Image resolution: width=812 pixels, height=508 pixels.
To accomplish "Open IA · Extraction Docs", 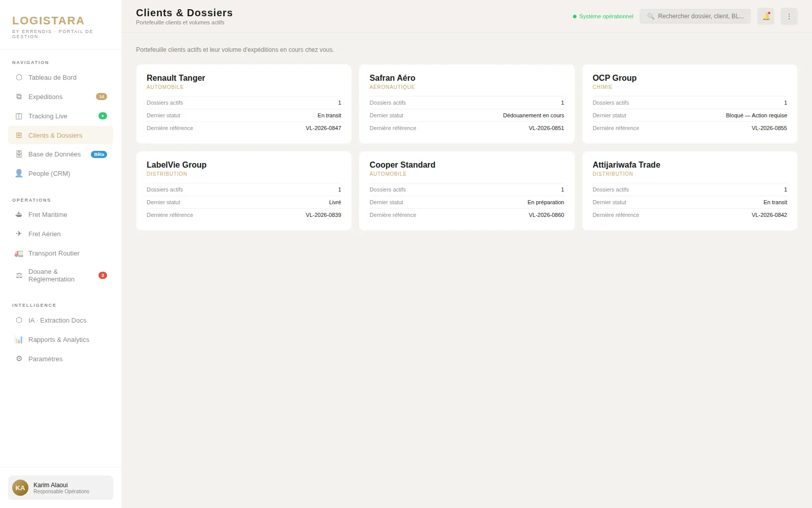I will 60,321.
